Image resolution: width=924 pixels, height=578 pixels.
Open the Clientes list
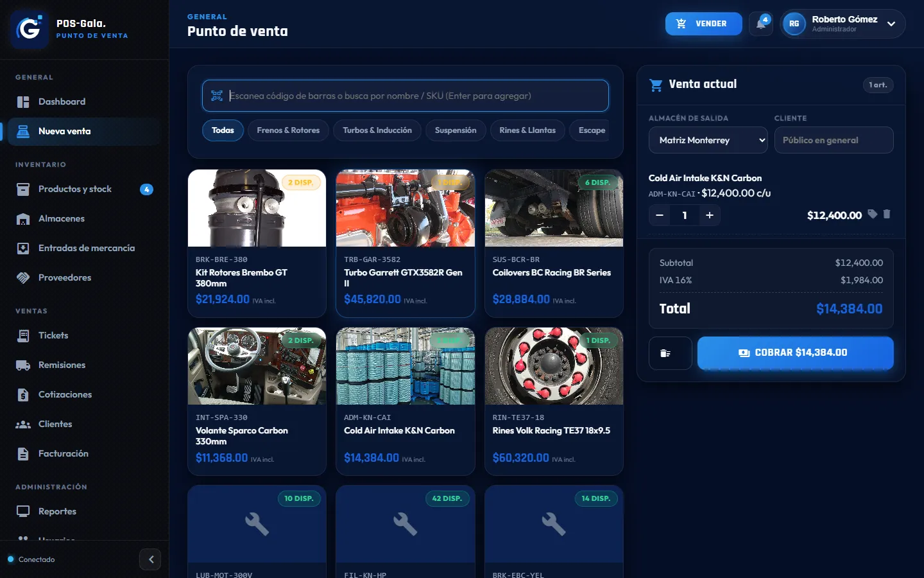click(84, 424)
